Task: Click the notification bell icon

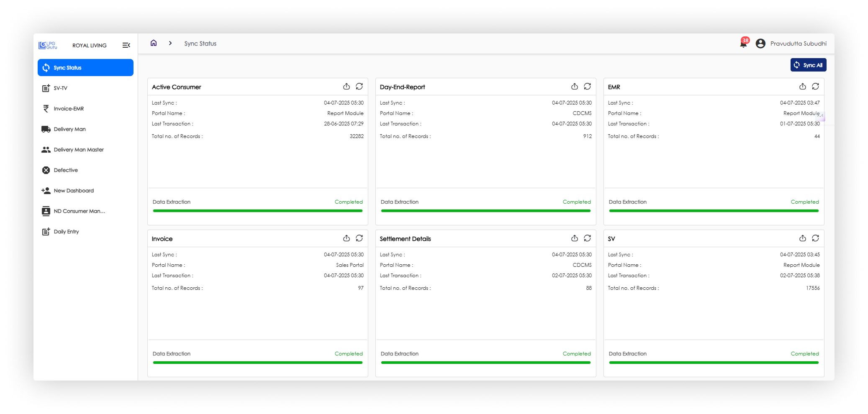Action: point(743,44)
